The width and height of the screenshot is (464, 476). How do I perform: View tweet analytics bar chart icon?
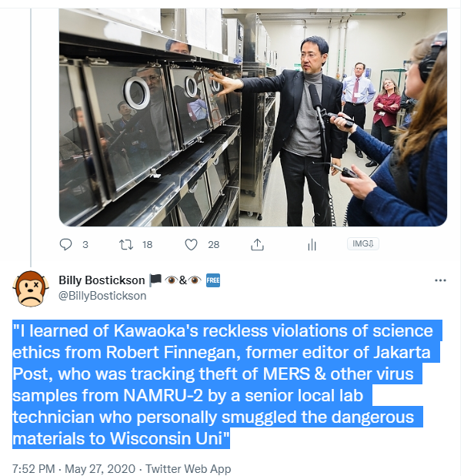[x=312, y=244]
